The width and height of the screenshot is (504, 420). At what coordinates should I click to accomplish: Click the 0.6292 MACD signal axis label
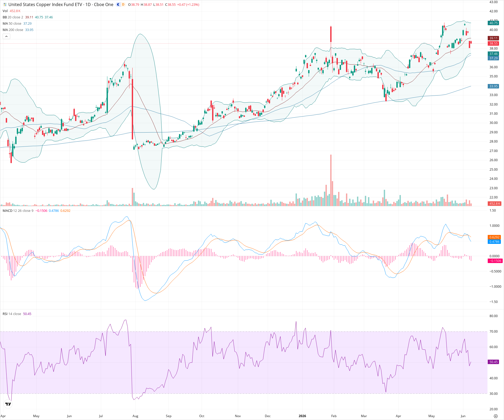tap(494, 237)
